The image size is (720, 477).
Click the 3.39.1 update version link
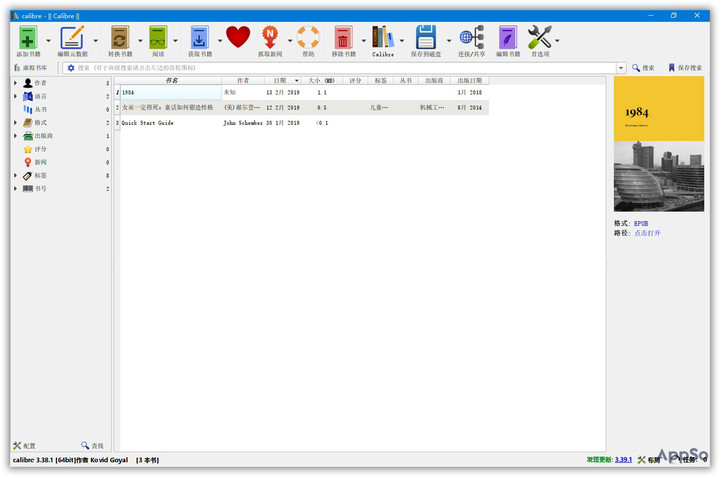[623, 460]
